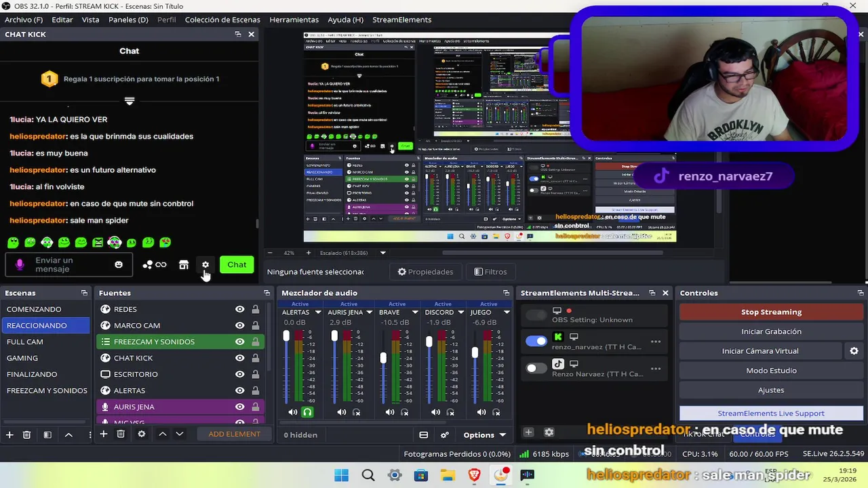The height and width of the screenshot is (488, 868).
Task: Mute the BRAVE audio channel speaker
Action: [390, 412]
